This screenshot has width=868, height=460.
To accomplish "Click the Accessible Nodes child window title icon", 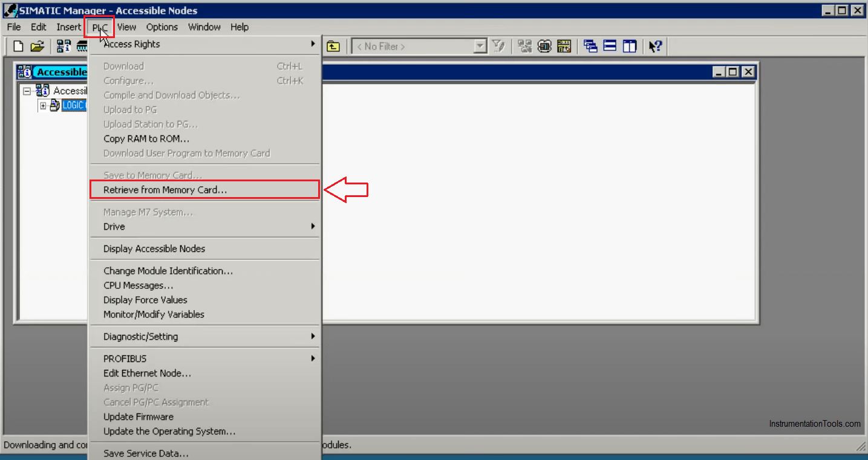I will [24, 72].
